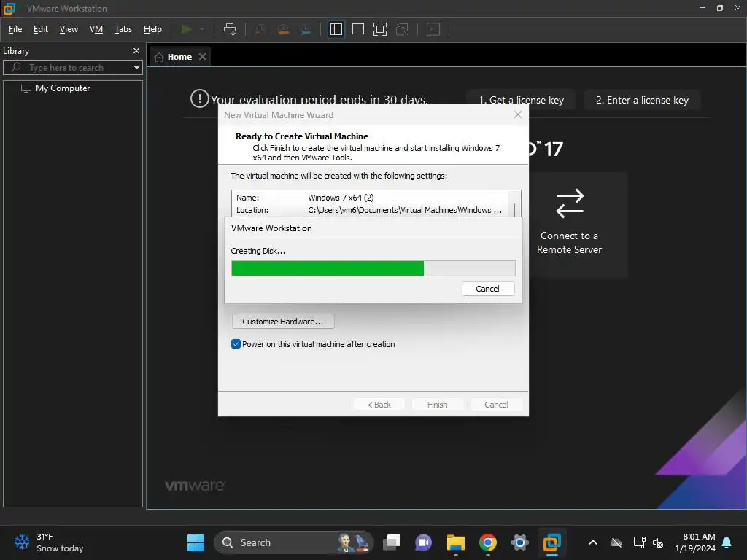The image size is (747, 560).
Task: Click the console view toolbar icon
Action: [433, 29]
